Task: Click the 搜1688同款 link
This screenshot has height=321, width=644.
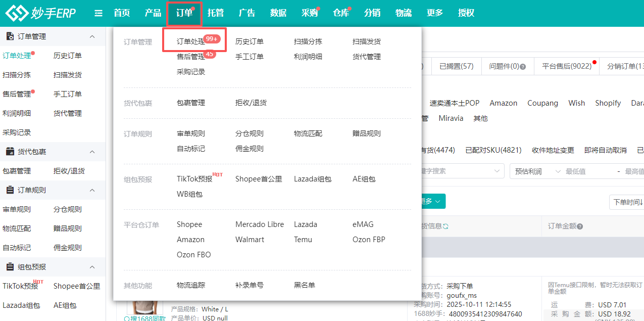Action: [144, 318]
